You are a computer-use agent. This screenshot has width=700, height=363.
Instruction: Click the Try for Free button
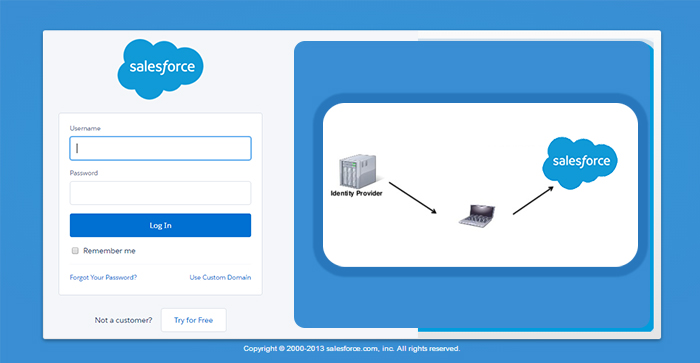[194, 320]
